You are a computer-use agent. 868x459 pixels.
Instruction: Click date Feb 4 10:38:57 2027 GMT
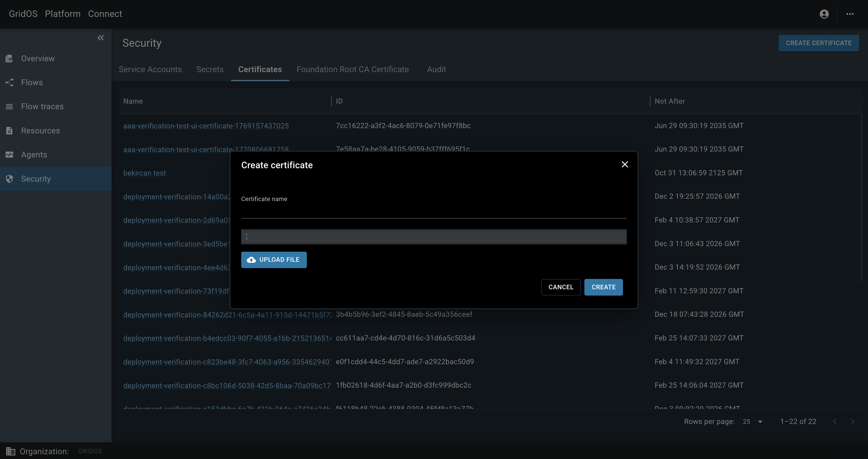[x=697, y=220]
